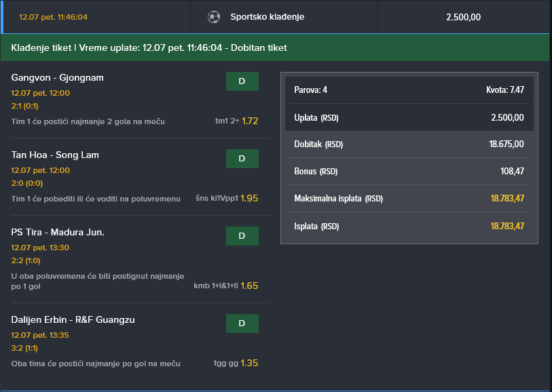
Task: Click the tm1 2+ 1.72 odds
Action: pos(236,121)
